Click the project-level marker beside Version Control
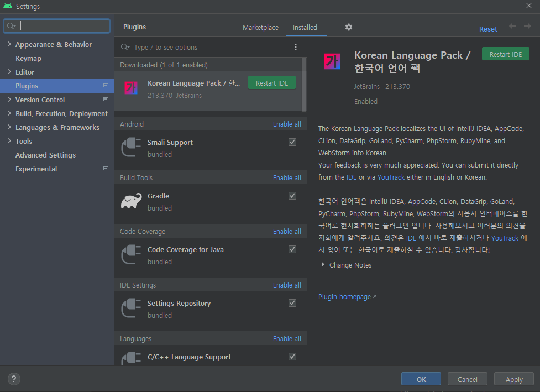This screenshot has height=392, width=540. [x=106, y=99]
